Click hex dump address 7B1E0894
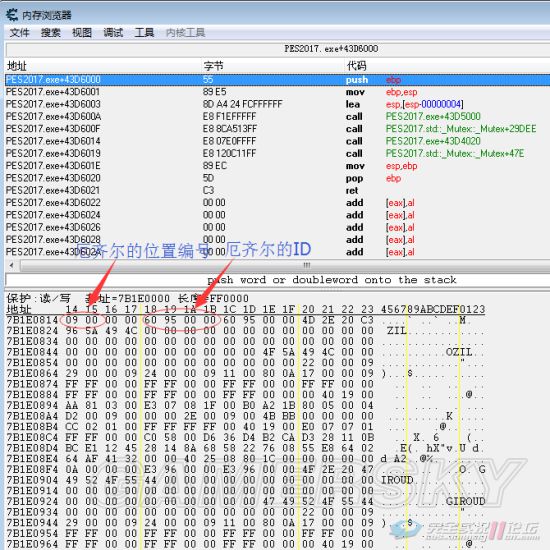The image size is (550, 550). (x=32, y=405)
